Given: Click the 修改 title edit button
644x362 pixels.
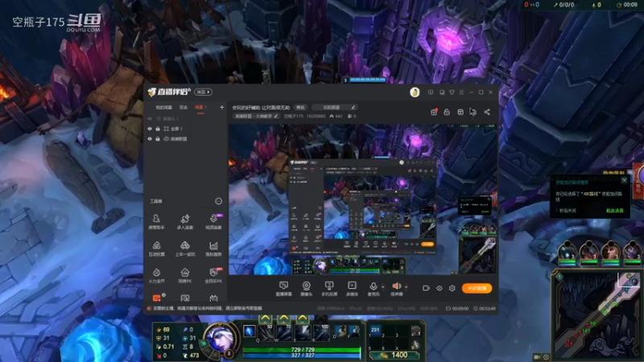Looking at the screenshot, I should click(300, 108).
